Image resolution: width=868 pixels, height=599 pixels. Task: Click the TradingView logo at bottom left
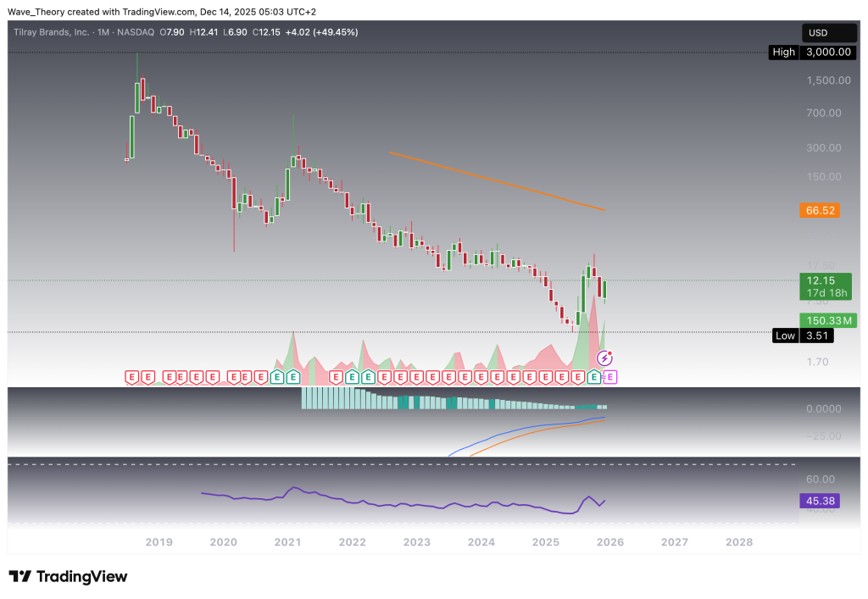pyautogui.click(x=68, y=576)
